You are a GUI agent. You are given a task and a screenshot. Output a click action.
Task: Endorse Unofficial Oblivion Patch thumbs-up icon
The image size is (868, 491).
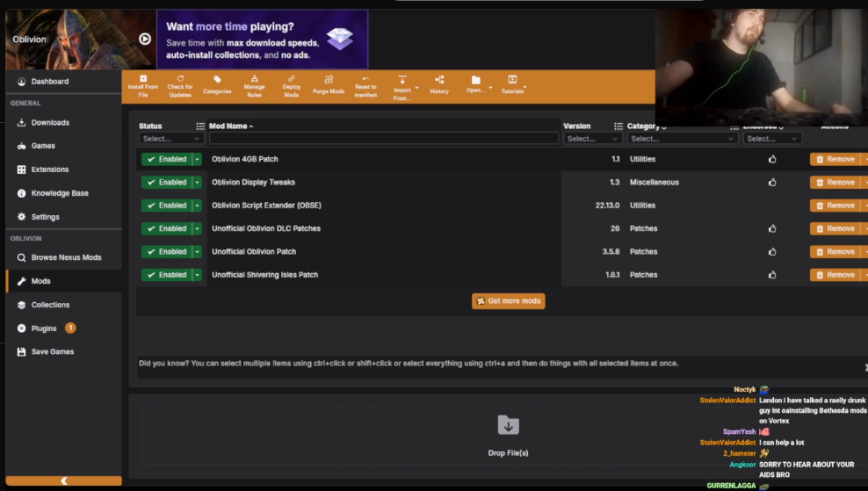pos(772,252)
